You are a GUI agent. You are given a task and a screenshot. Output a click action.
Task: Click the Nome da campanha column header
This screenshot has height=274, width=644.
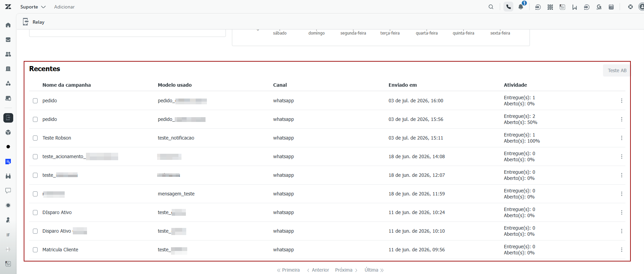67,85
